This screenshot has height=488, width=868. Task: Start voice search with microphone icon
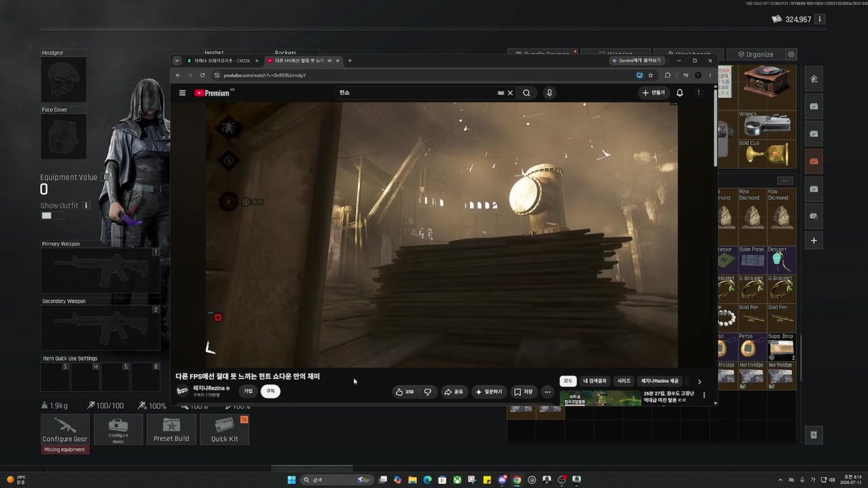click(549, 93)
